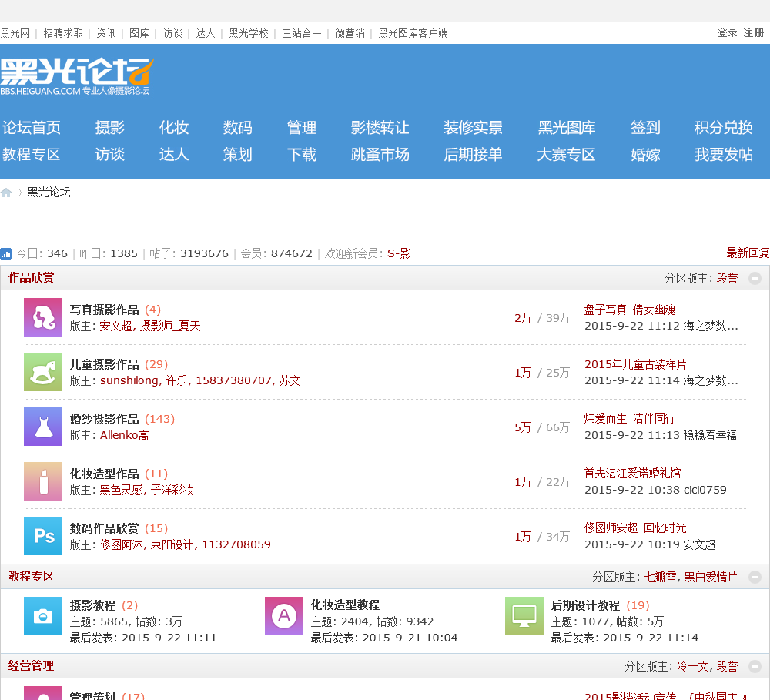Screen dimensions: 770x700
Task: Open 跳蚤市场 navigation item
Action: pos(380,155)
